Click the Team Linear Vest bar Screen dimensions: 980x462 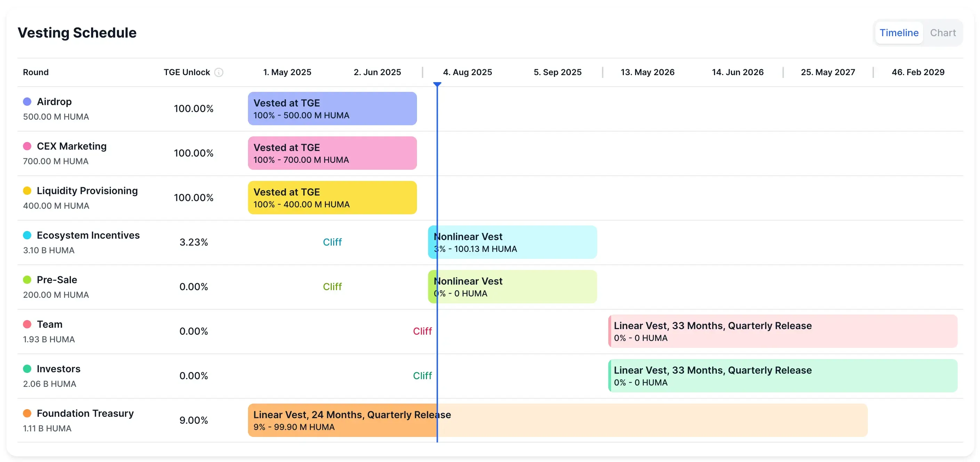pyautogui.click(x=782, y=331)
